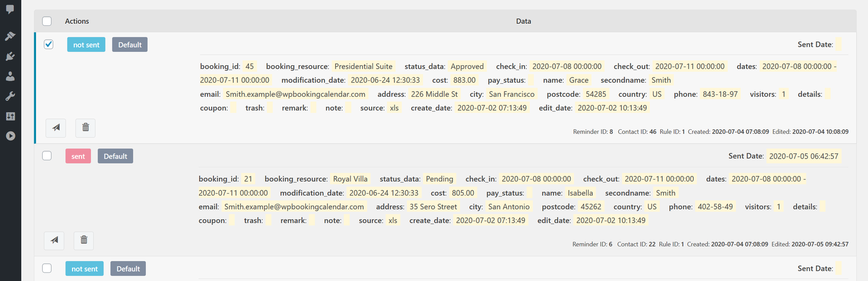This screenshot has height=281, width=868.
Task: Click Edited 2020-07-05 09:42:57 footer text
Action: (x=810, y=244)
